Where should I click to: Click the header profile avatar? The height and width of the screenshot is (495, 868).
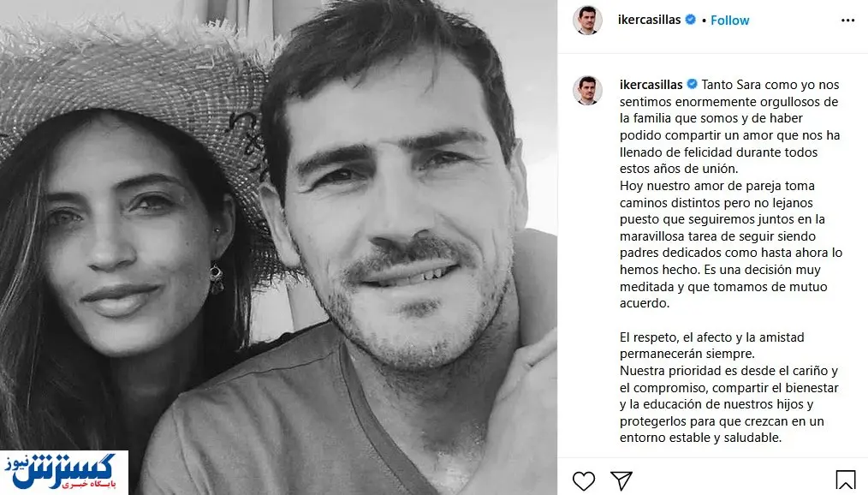(x=587, y=21)
